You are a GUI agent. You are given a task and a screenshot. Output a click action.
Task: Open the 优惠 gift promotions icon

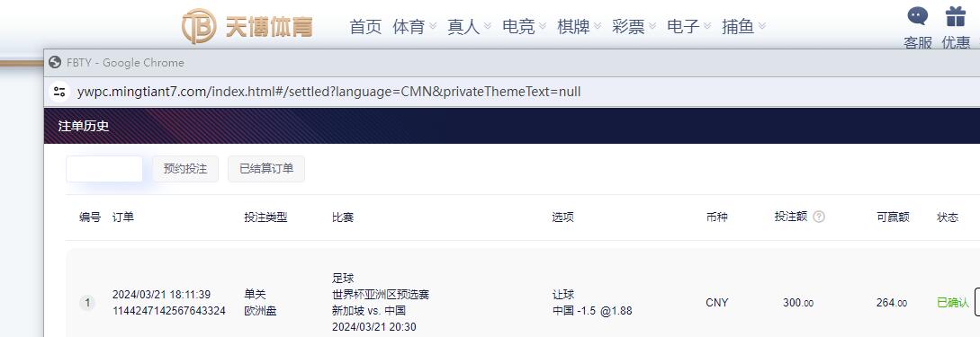[956, 17]
